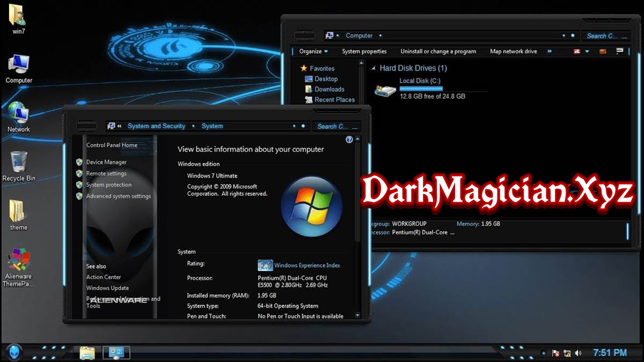Click the Favorites star icon
The height and width of the screenshot is (362, 644).
(304, 68)
